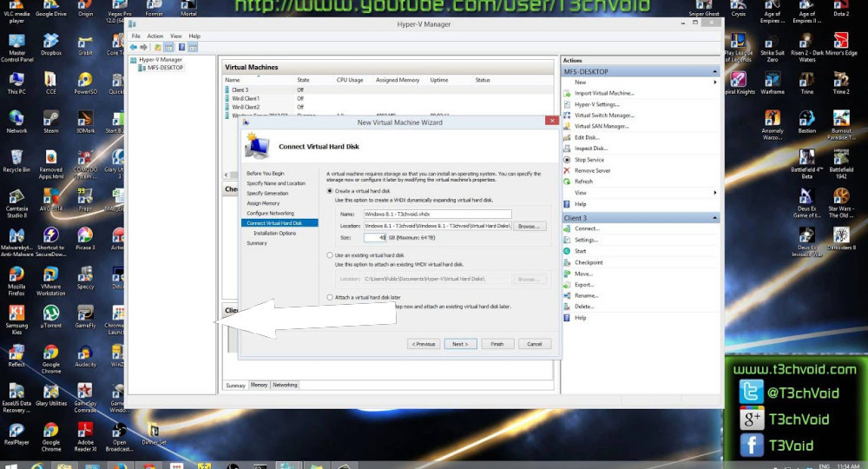This screenshot has width=868, height=469.
Task: Click the virtual disk Name field
Action: click(437, 214)
